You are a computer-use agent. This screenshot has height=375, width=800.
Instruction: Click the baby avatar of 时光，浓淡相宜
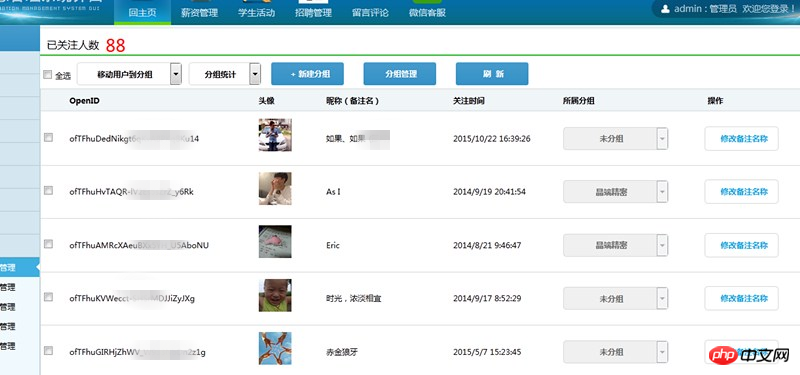coord(275,295)
